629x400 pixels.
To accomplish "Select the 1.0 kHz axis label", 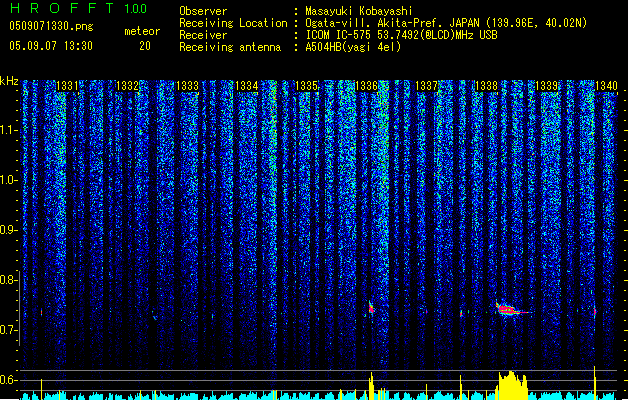I will click(x=9, y=180).
